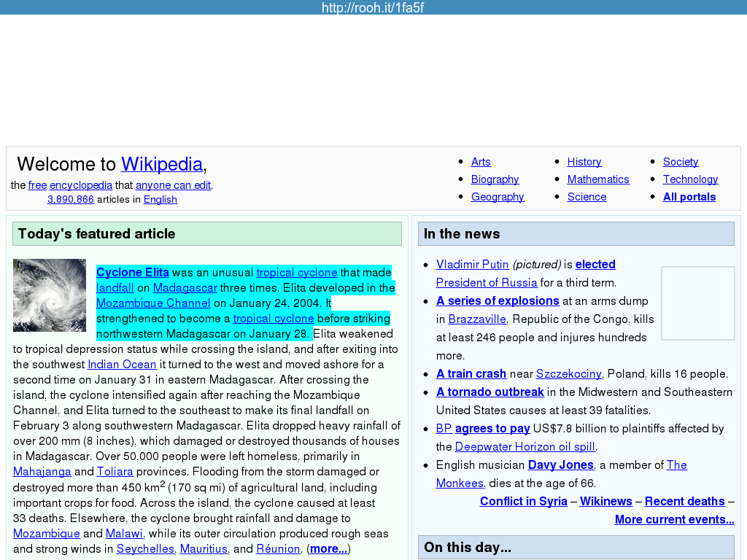
Task: Visit the Mathematics portal link
Action: coord(598,179)
